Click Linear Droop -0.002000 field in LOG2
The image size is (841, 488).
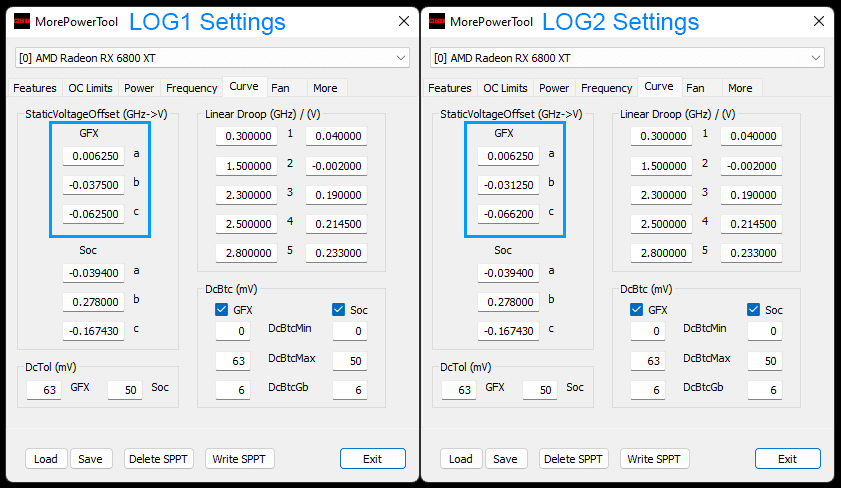pos(752,166)
